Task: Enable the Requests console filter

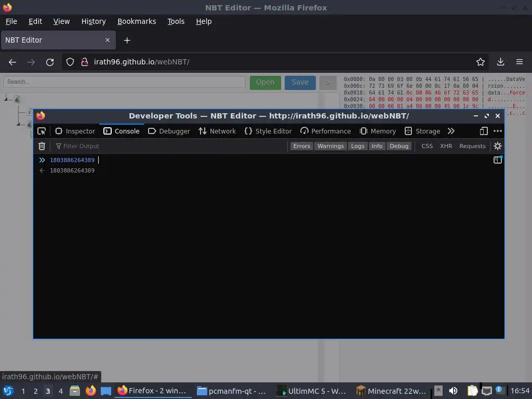Action: [472, 146]
